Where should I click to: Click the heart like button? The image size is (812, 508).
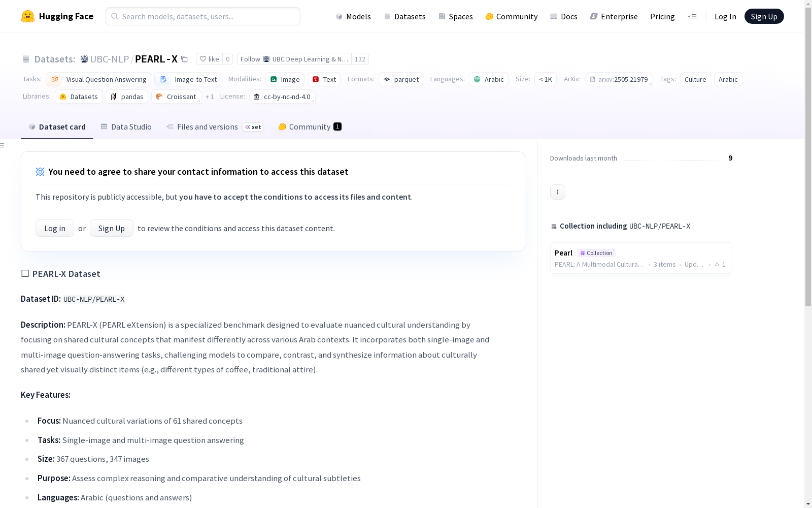(209, 59)
